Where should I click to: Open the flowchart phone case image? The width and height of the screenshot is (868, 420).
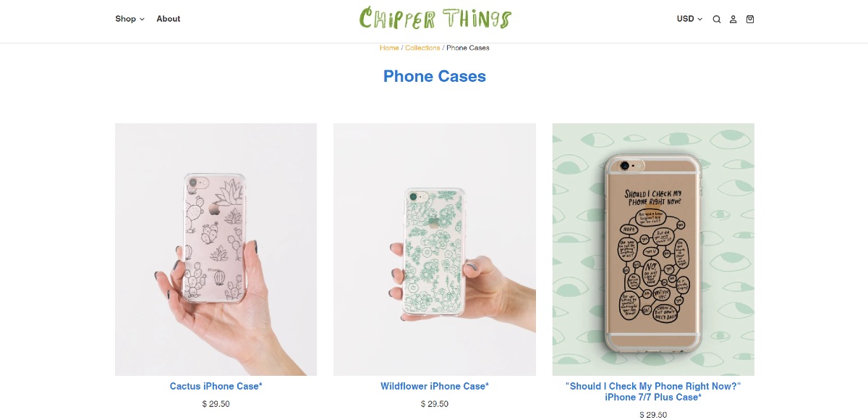653,249
